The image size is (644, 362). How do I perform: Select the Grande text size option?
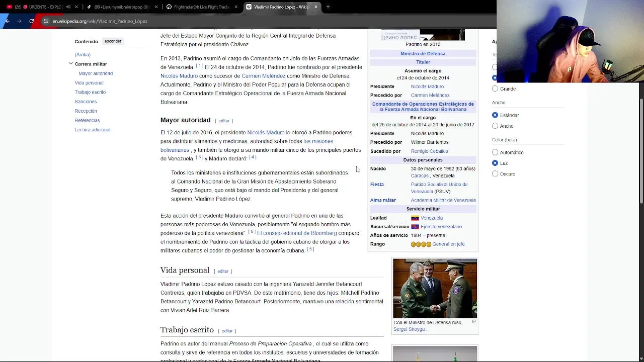click(x=495, y=88)
